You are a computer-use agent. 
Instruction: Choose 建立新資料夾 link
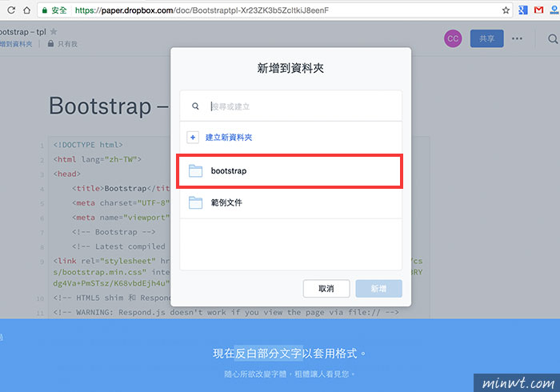(x=229, y=137)
